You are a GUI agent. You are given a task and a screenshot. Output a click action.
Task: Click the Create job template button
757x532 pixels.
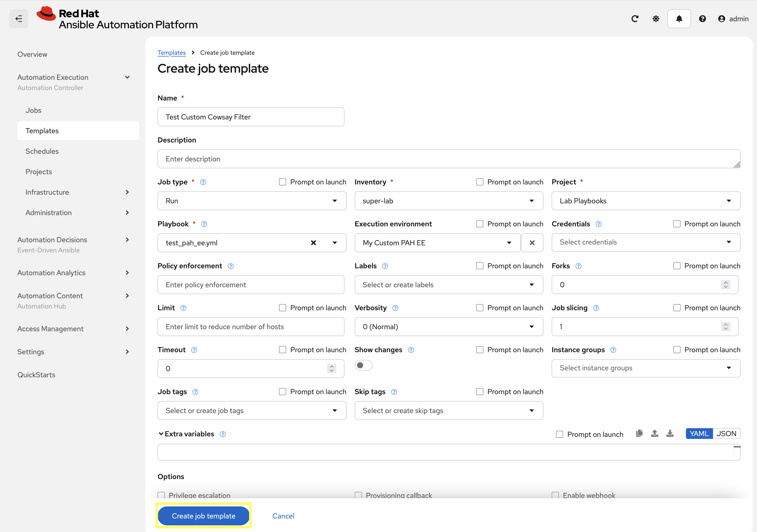coord(203,516)
